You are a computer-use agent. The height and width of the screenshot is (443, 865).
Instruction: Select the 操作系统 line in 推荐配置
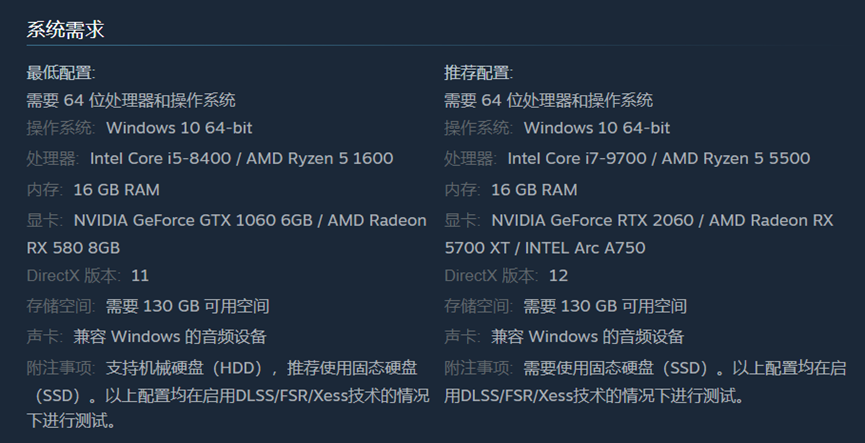pos(557,128)
